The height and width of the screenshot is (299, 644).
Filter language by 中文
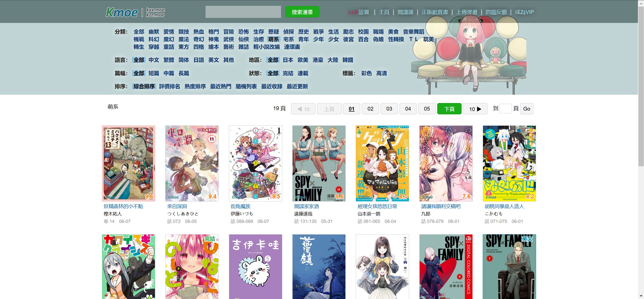pos(154,60)
